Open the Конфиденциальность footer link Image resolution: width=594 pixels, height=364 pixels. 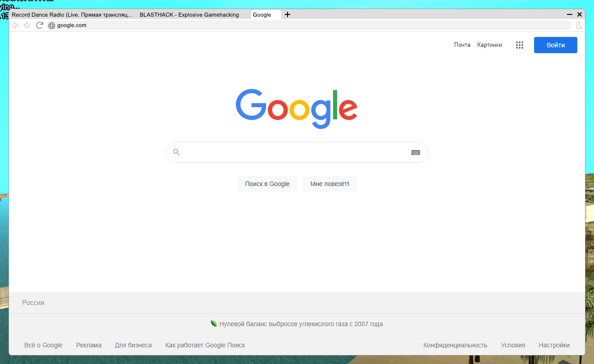pyautogui.click(x=455, y=345)
